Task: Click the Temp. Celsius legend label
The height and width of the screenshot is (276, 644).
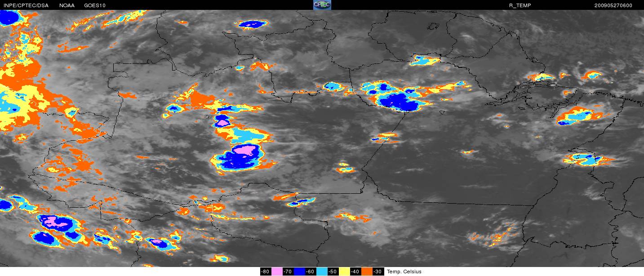Action: 404,272
